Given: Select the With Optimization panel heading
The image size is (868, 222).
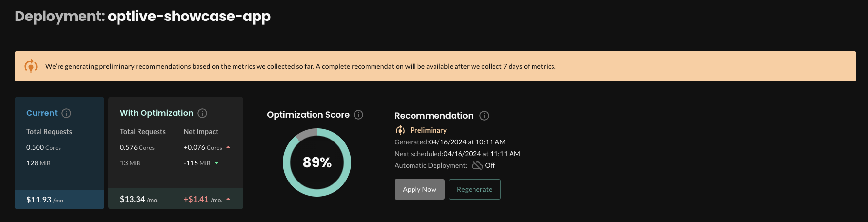Looking at the screenshot, I should pyautogui.click(x=157, y=113).
